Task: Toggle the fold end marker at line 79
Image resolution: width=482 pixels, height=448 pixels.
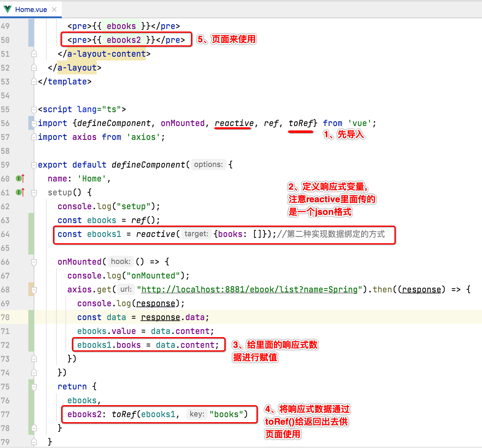Action: click(x=34, y=442)
